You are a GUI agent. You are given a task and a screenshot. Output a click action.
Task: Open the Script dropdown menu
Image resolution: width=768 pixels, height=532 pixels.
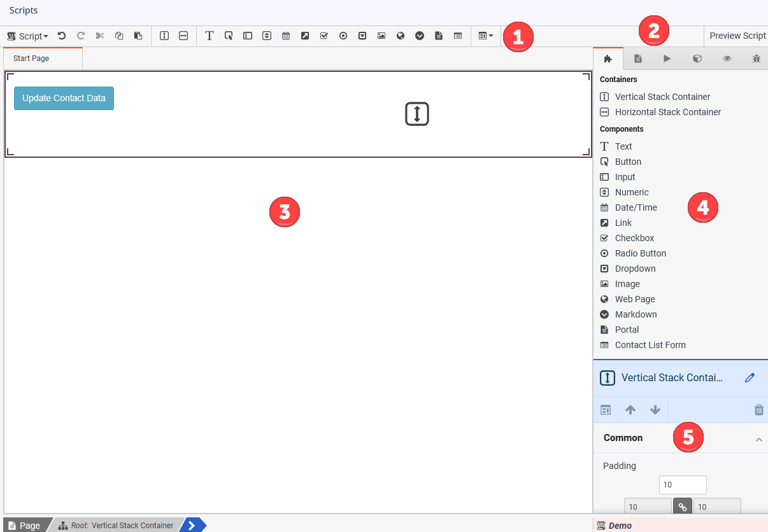[x=27, y=36]
